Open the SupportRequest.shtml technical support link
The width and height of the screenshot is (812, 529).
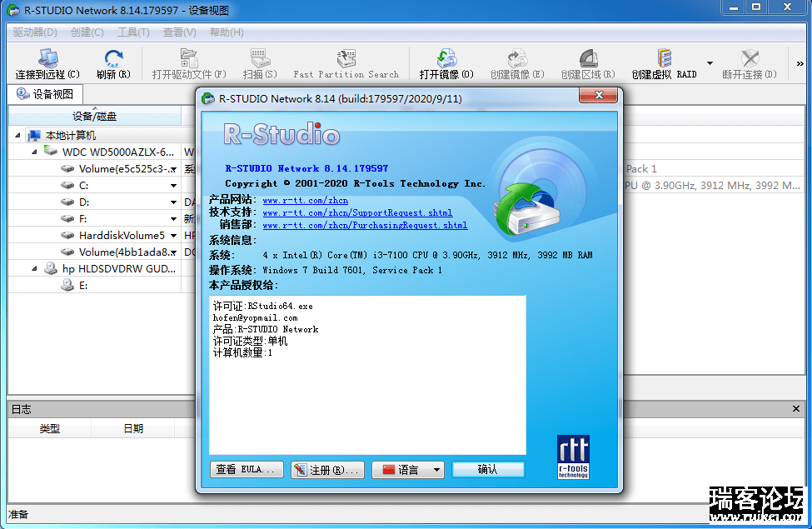[x=357, y=213]
